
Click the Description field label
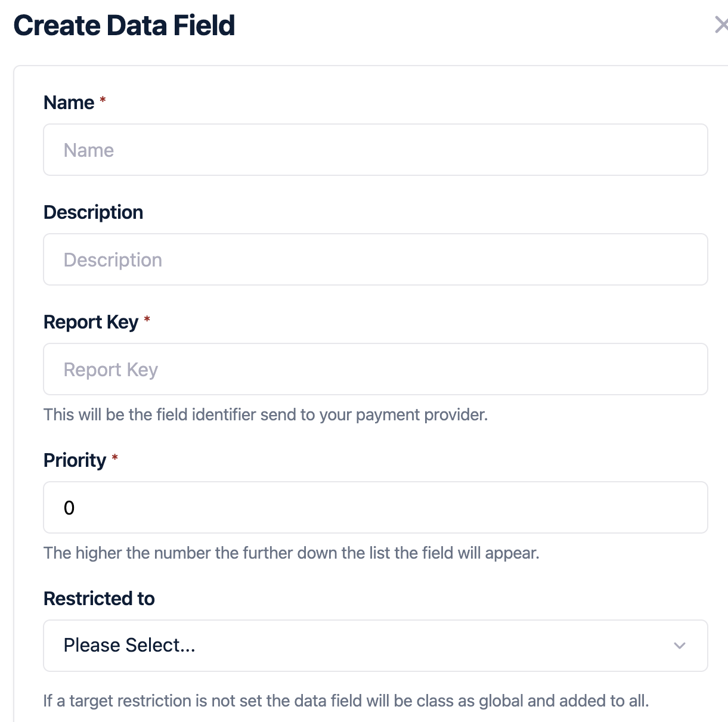[x=93, y=212]
